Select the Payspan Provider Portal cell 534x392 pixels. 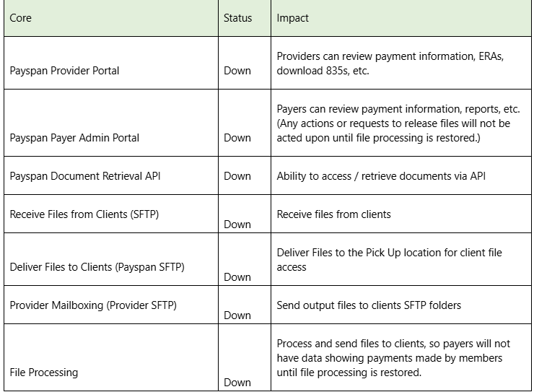[x=64, y=71]
